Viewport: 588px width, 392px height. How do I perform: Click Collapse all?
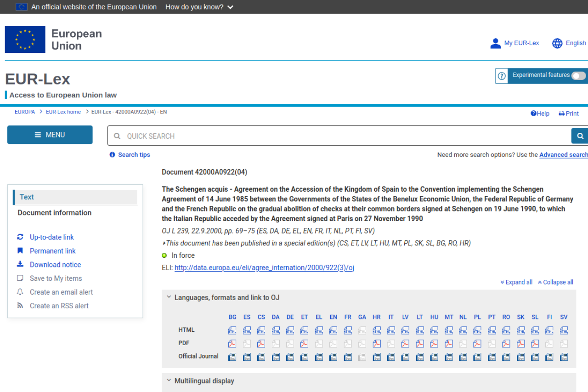click(x=555, y=282)
